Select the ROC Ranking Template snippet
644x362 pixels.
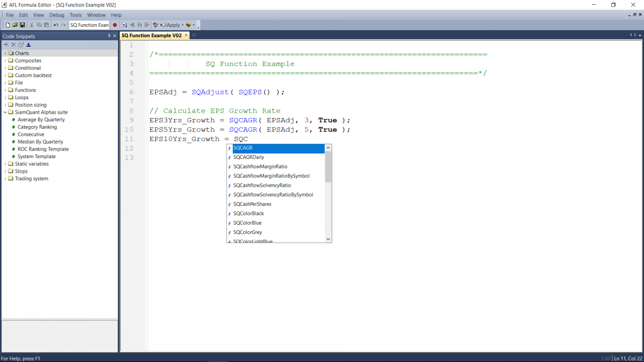coord(43,149)
